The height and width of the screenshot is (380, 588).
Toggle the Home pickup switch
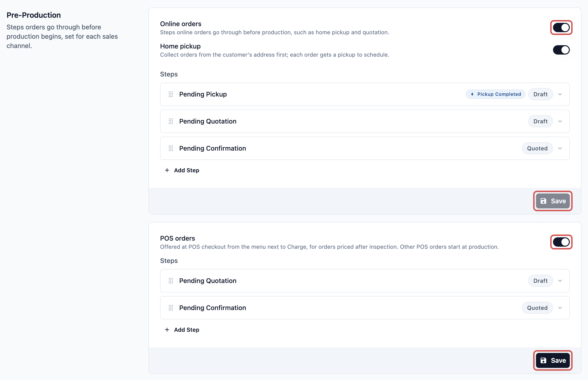(561, 50)
